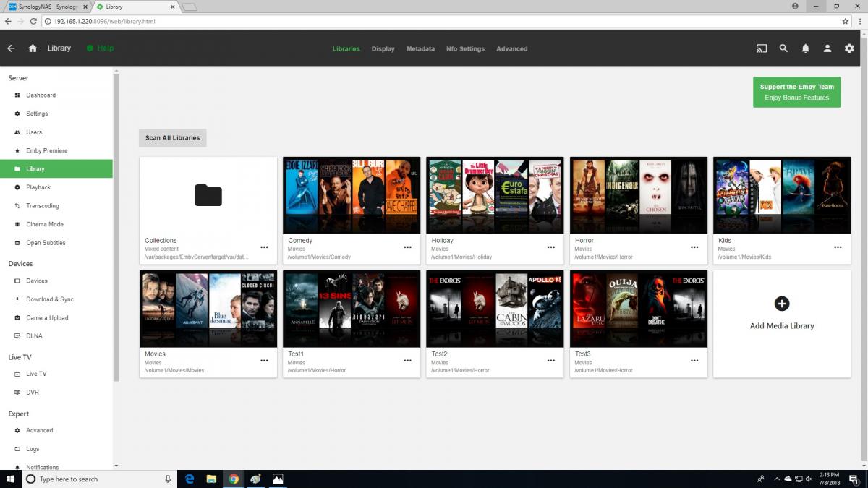The width and height of the screenshot is (868, 488).
Task: Click Support the Emby Team button
Action: (x=796, y=92)
